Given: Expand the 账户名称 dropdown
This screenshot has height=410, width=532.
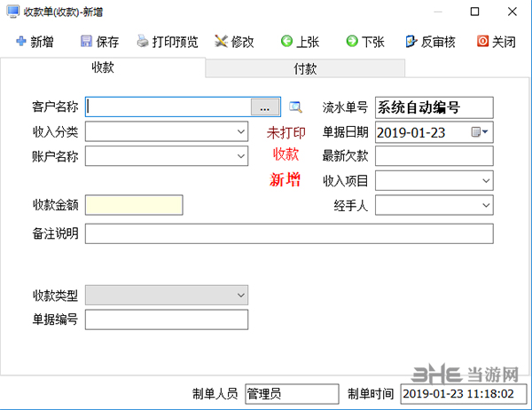Looking at the screenshot, I should point(241,156).
